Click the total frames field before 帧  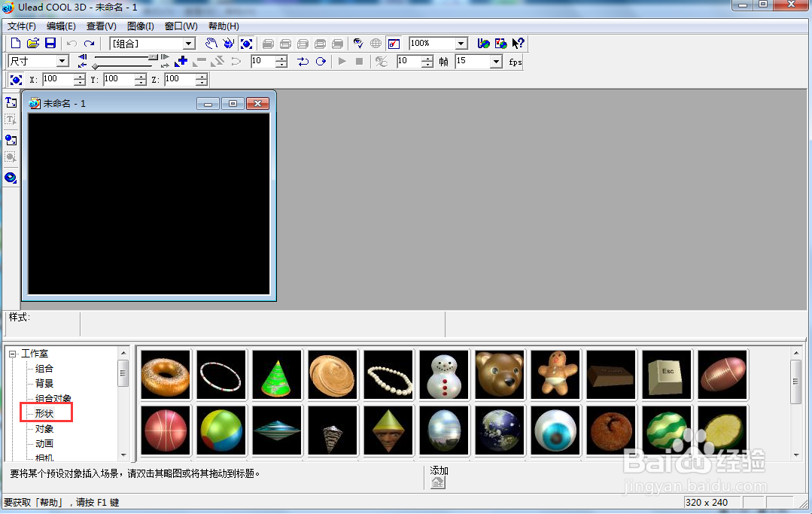[x=409, y=61]
